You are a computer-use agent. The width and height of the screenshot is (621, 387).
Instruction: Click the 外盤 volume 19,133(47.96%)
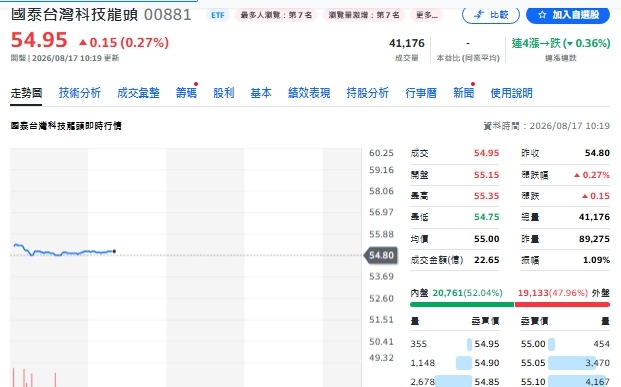point(553,293)
